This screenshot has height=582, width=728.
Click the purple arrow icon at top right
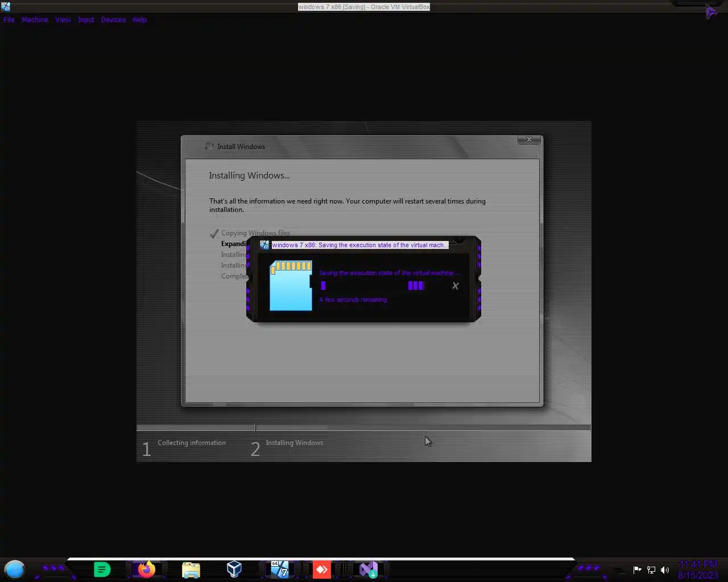(711, 12)
